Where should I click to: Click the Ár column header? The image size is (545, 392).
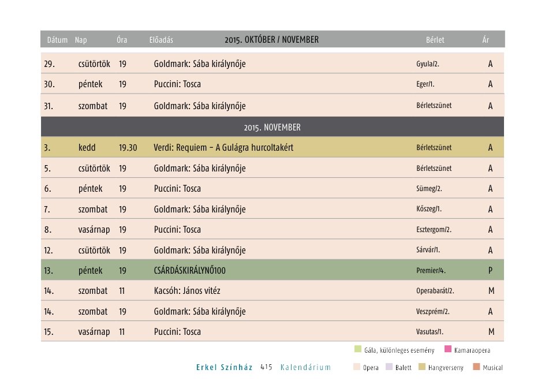click(x=486, y=40)
